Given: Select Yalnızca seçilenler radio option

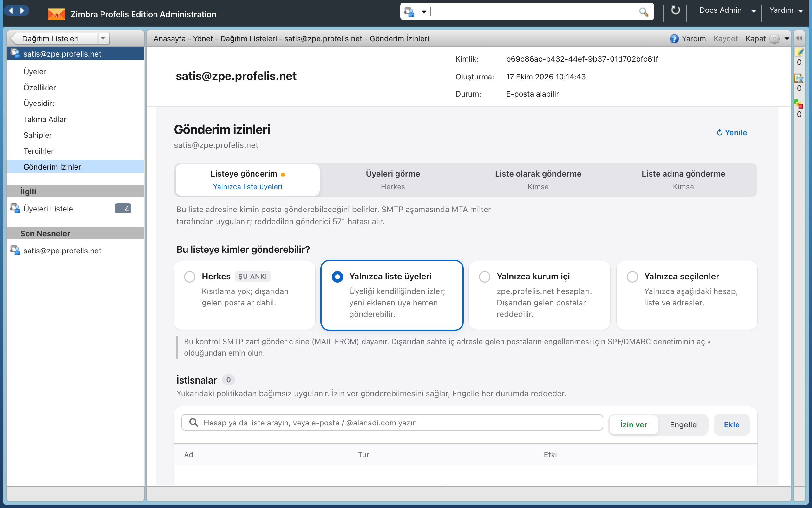Looking at the screenshot, I should (x=632, y=277).
